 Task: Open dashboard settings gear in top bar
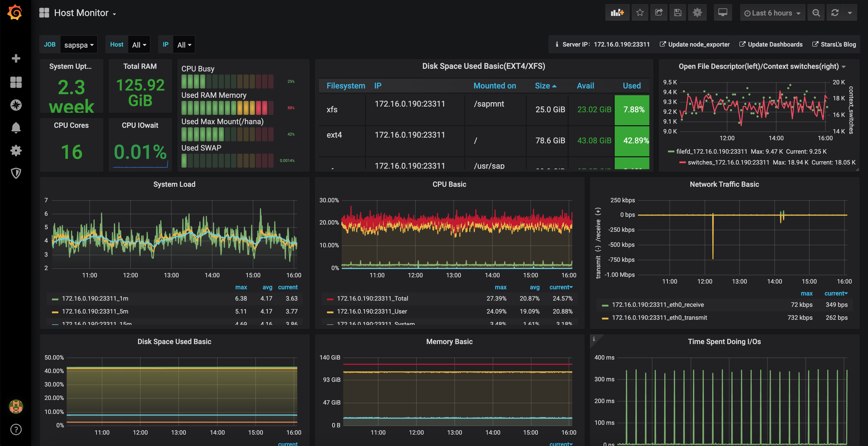pyautogui.click(x=697, y=13)
